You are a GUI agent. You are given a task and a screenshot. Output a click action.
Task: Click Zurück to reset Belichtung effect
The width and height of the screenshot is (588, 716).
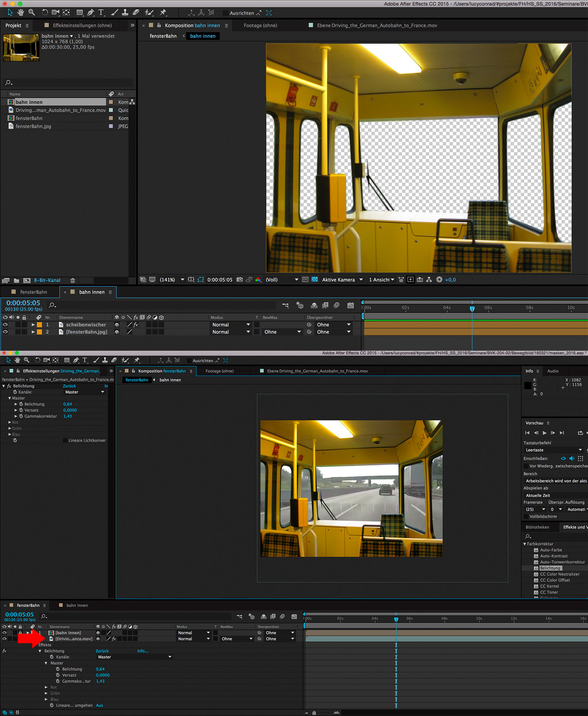(x=69, y=386)
